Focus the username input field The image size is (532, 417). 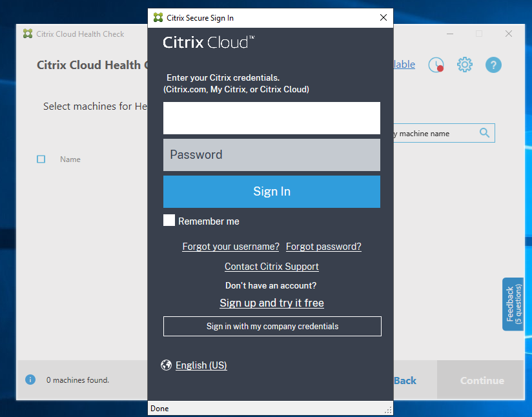272,118
